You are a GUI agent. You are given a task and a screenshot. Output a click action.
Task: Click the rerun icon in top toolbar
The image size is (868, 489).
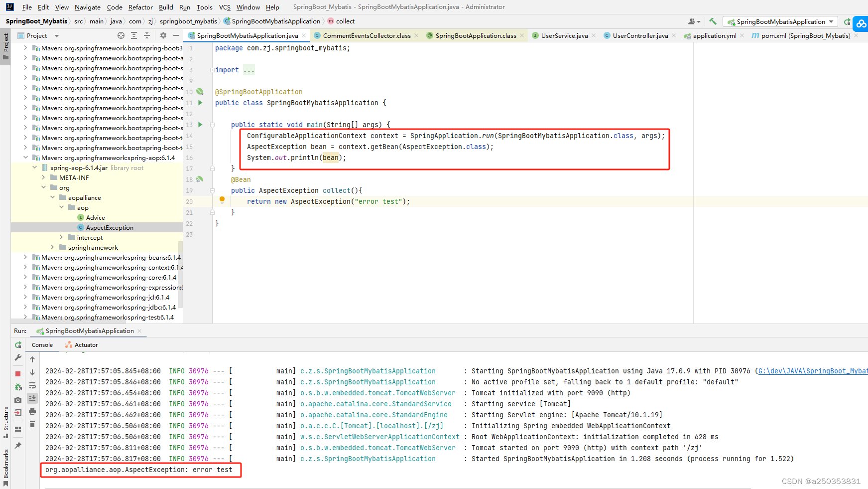(847, 21)
